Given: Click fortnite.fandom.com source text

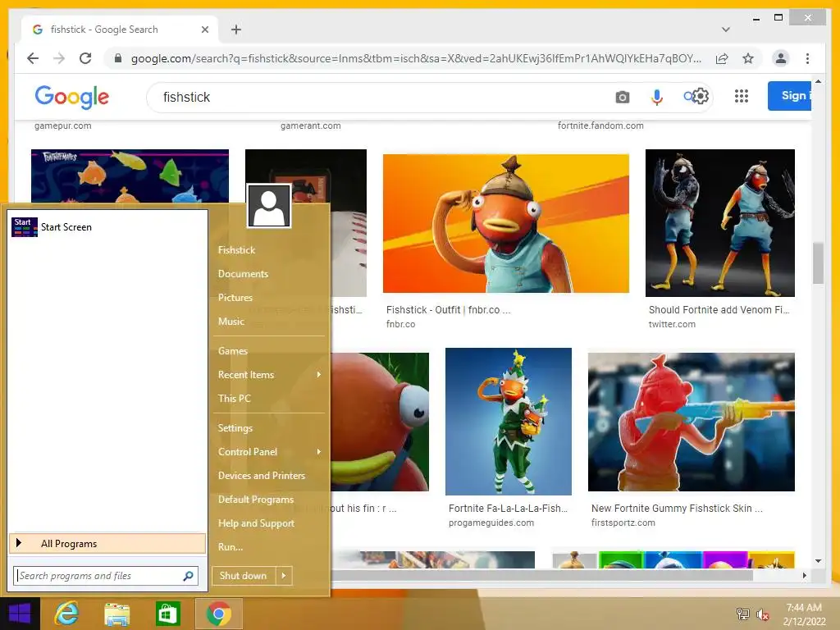Looking at the screenshot, I should [600, 126].
